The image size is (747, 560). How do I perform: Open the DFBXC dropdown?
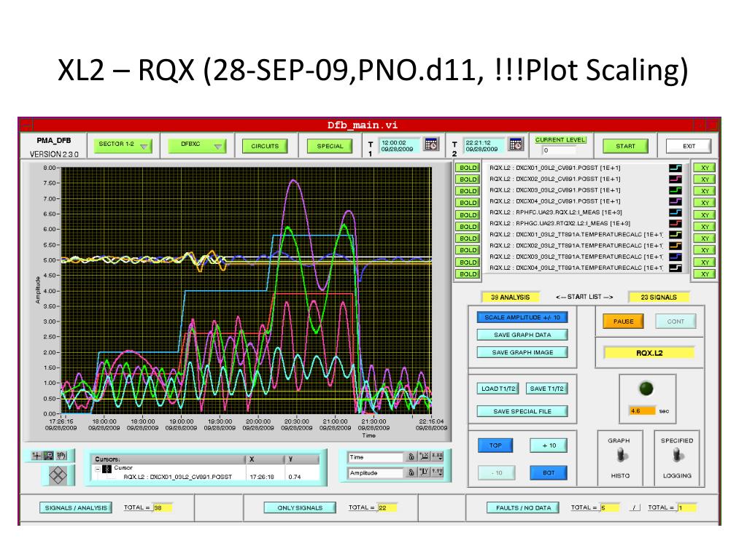tap(196, 145)
